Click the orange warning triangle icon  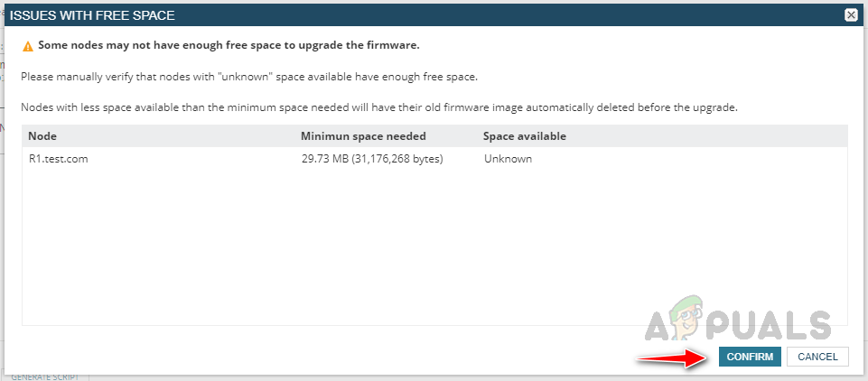(x=28, y=45)
